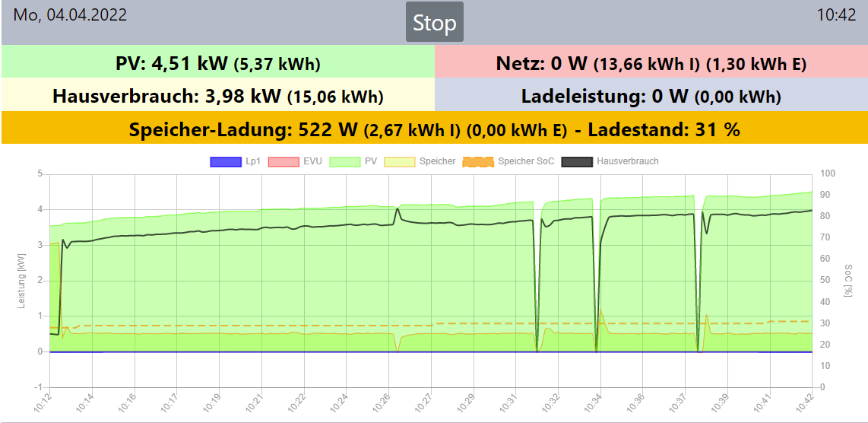Click the 10:12 time axis label

tap(43, 403)
